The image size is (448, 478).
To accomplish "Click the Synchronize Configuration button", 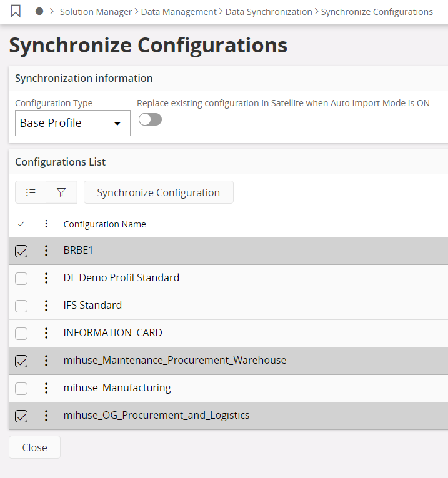I will coord(158,192).
